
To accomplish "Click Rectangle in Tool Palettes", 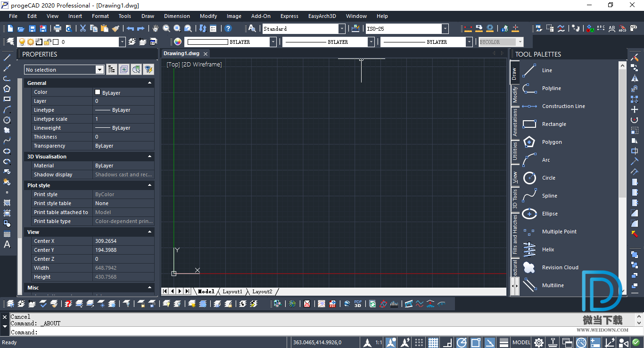I will click(554, 124).
